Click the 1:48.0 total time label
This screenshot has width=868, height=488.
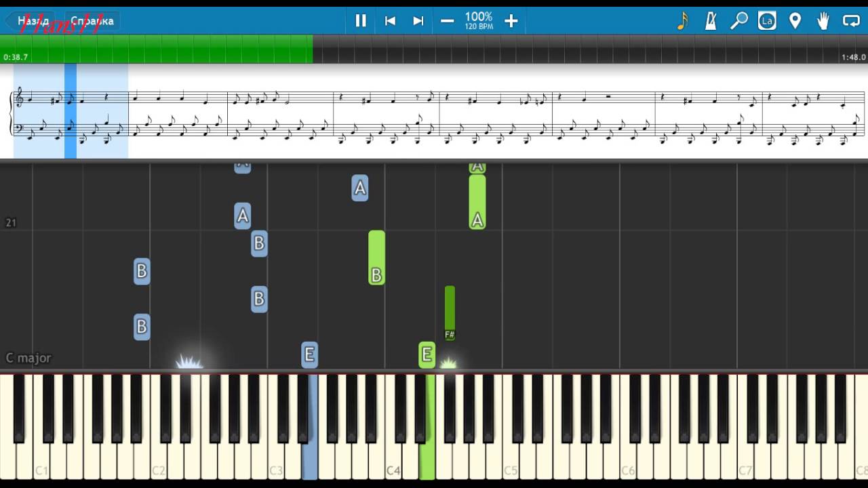point(853,58)
